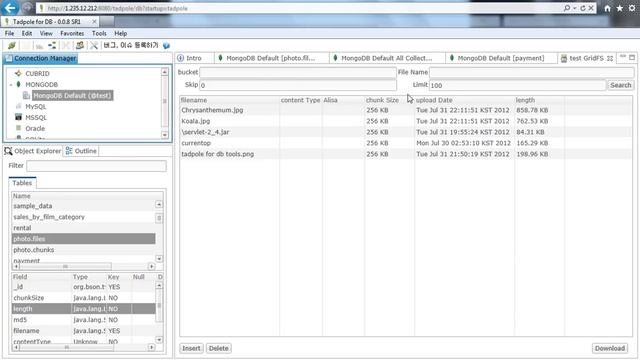This screenshot has height=360, width=640.
Task: Click the address bar refresh icon
Action: point(583,8)
